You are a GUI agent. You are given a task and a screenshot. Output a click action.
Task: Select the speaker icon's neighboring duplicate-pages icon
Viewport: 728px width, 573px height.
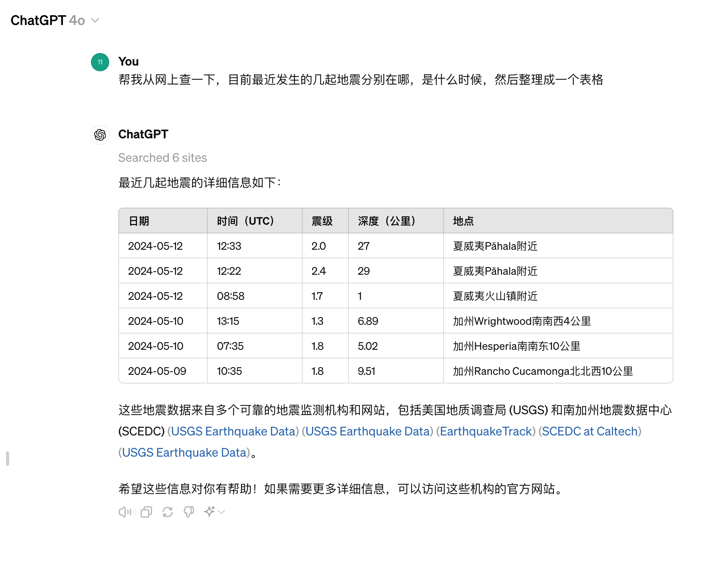(x=146, y=512)
